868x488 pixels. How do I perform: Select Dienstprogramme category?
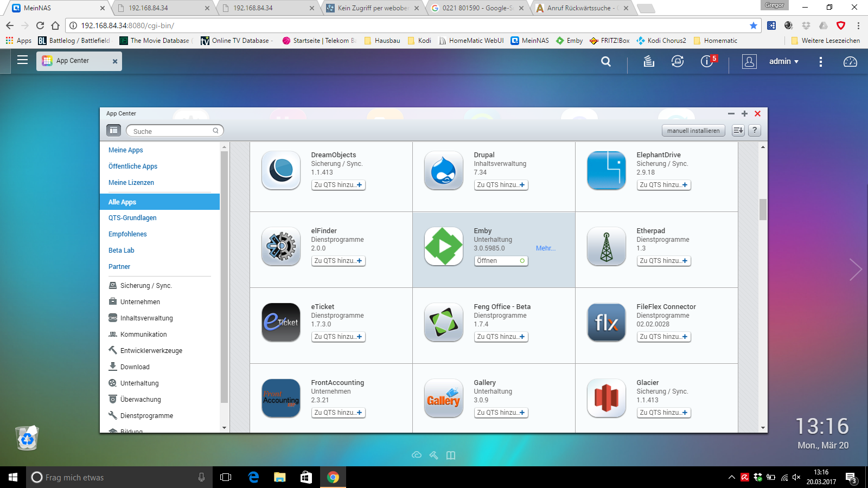pos(141,416)
